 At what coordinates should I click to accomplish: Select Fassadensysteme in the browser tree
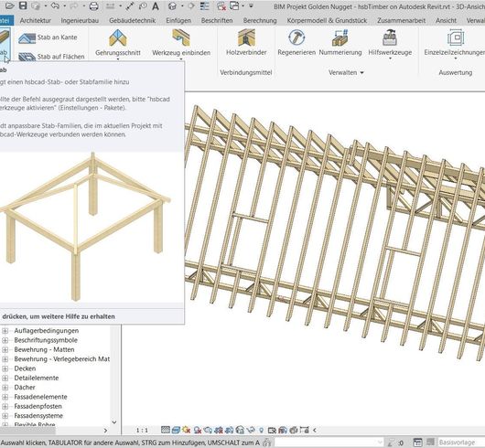pos(38,416)
